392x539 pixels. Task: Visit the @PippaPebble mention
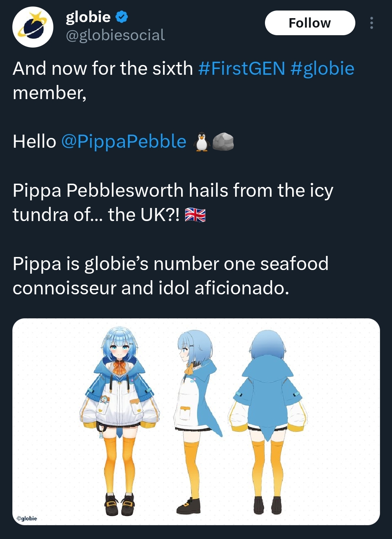[x=124, y=141]
